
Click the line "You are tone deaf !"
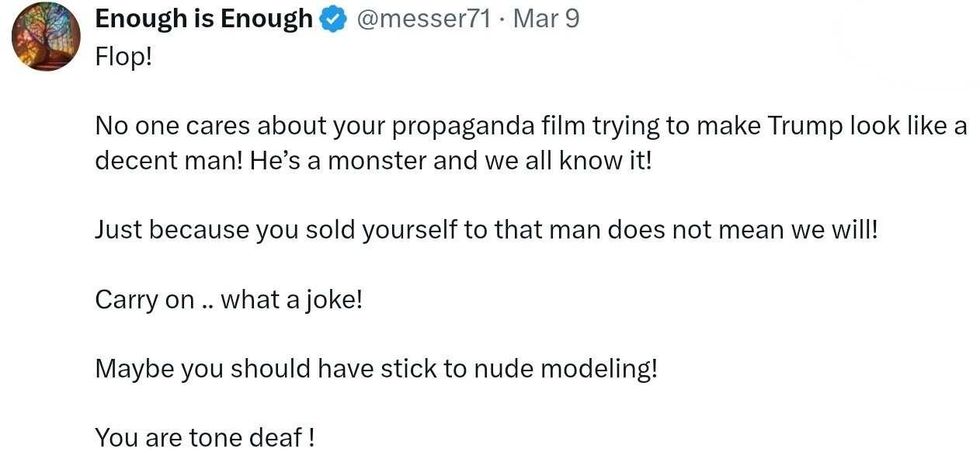pyautogui.click(x=205, y=437)
